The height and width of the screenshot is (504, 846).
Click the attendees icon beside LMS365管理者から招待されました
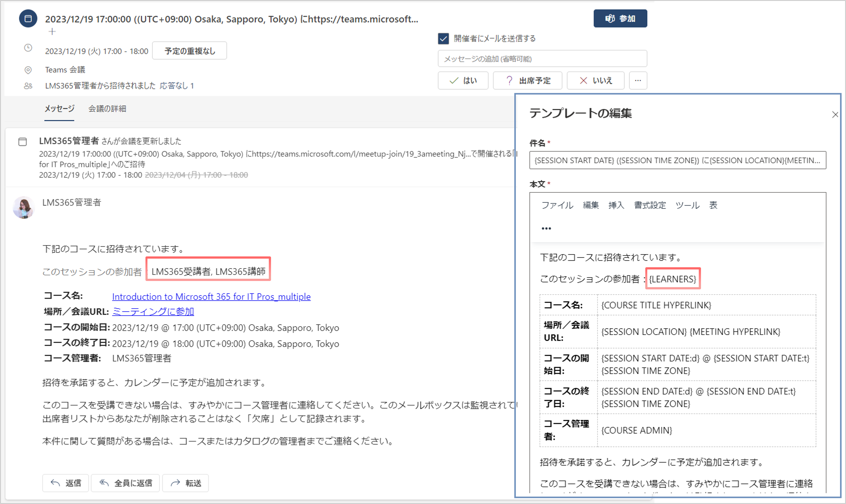point(28,86)
